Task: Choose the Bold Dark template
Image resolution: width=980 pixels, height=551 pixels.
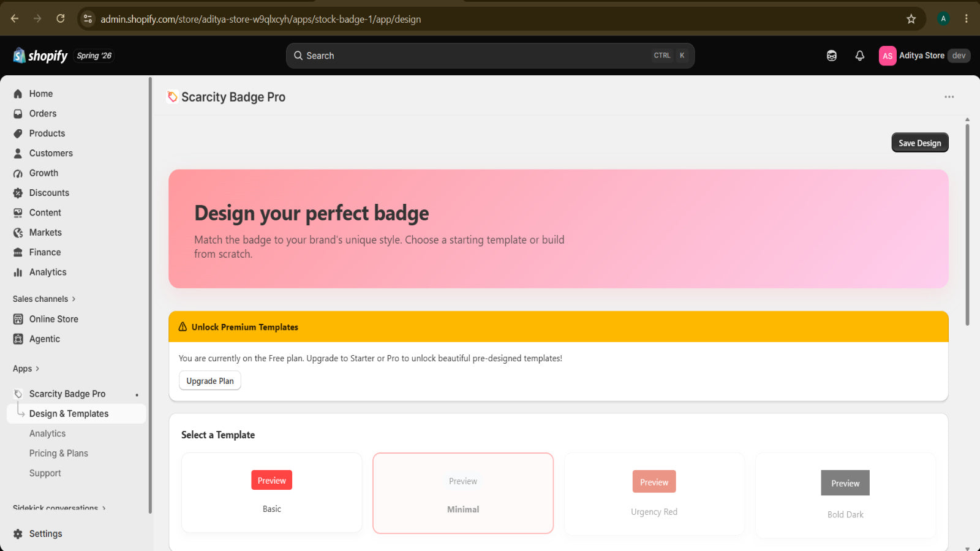Action: (845, 495)
